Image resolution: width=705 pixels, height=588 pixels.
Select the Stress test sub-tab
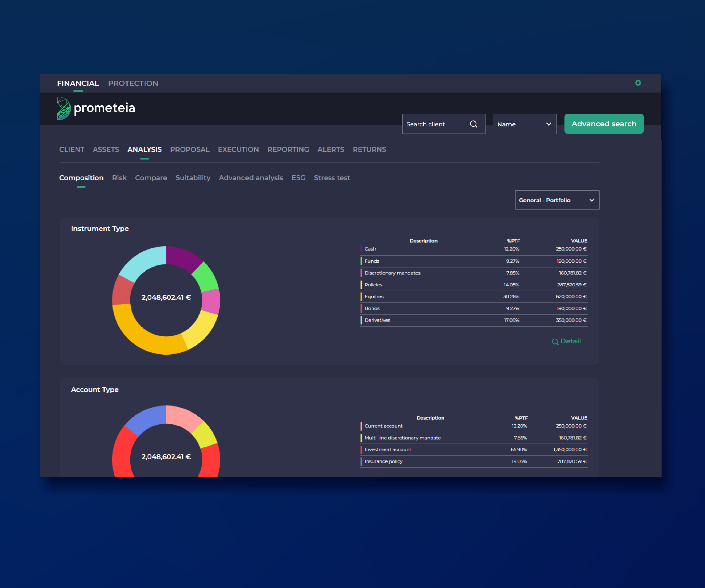332,178
